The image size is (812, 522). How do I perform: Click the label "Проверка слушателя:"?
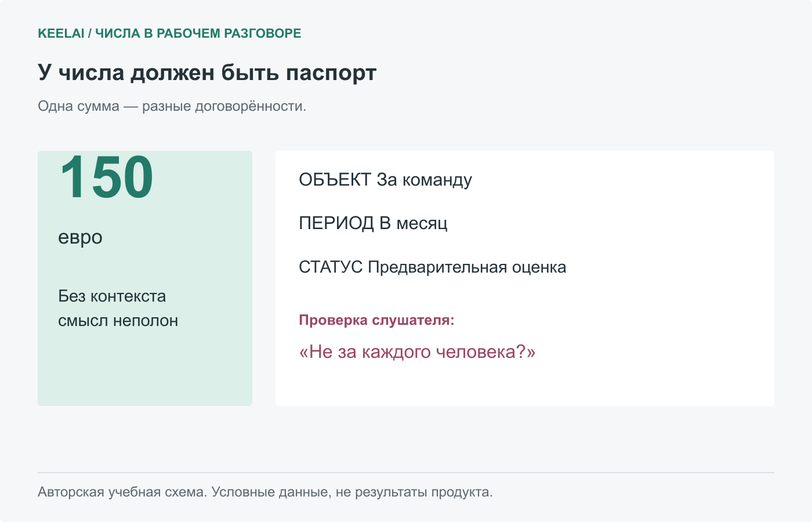pyautogui.click(x=376, y=320)
